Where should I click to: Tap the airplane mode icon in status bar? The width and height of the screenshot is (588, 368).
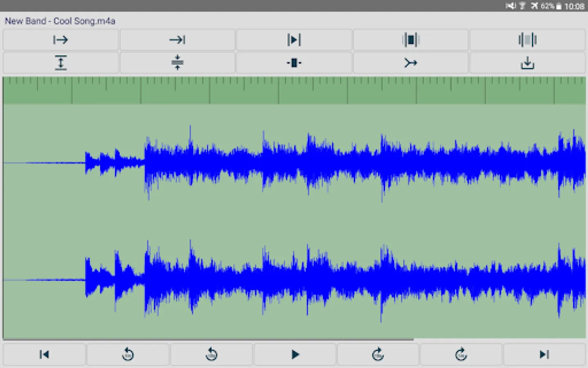point(534,6)
